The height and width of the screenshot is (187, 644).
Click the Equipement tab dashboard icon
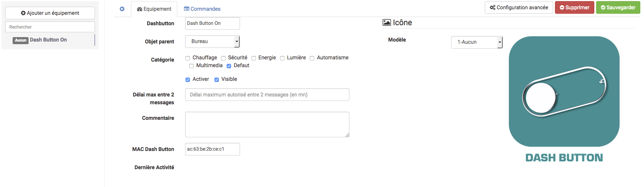click(x=139, y=9)
